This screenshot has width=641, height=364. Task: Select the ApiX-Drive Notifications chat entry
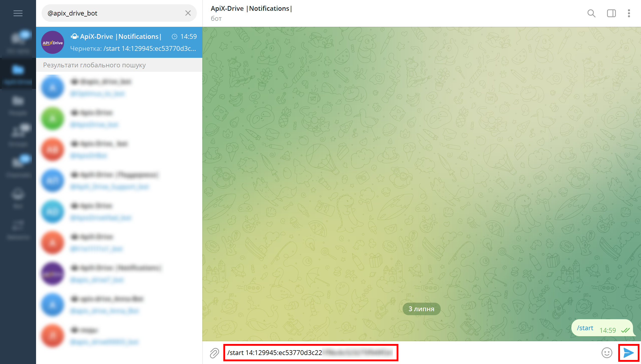(x=118, y=43)
